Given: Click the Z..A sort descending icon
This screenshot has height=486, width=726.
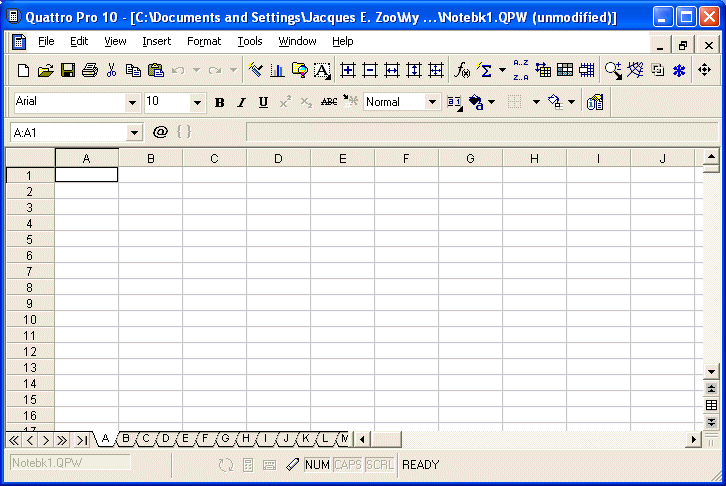Looking at the screenshot, I should pos(521,77).
